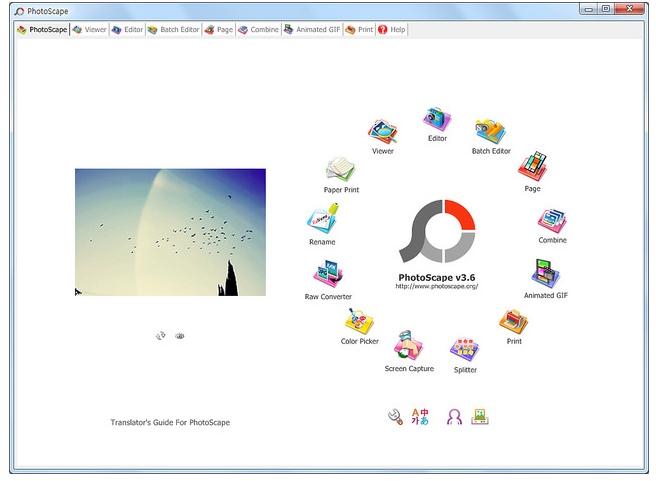Open the language selection icon
Screen dimensions: 656x481
420,417
